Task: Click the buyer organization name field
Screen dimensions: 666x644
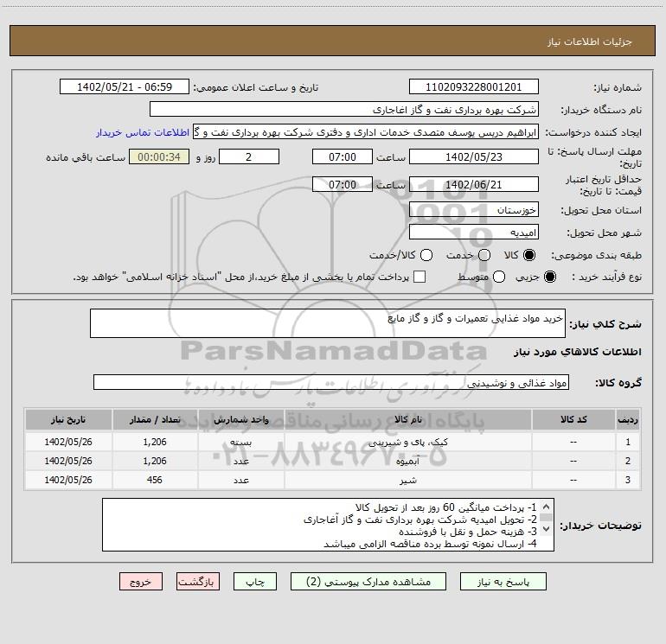Action: (344, 110)
